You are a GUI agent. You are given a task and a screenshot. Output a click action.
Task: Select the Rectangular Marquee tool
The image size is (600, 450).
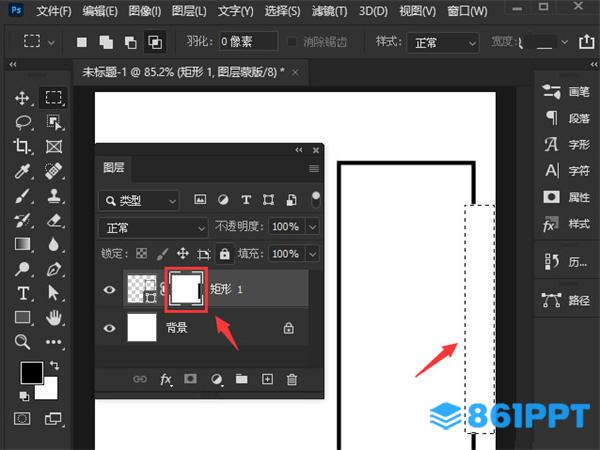pos(54,98)
